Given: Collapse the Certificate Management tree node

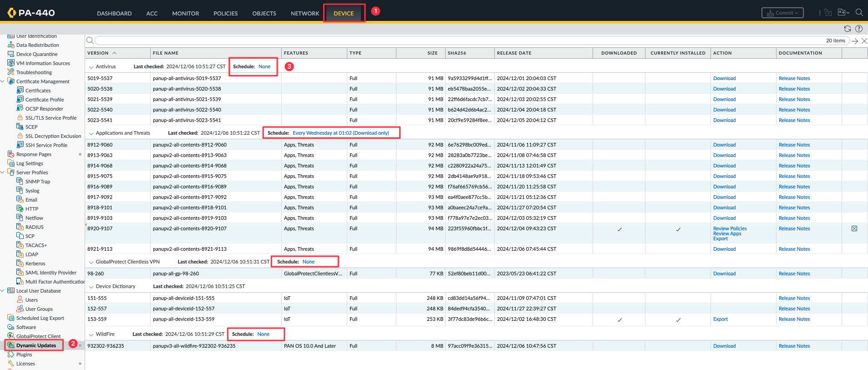Looking at the screenshot, I should coord(3,81).
